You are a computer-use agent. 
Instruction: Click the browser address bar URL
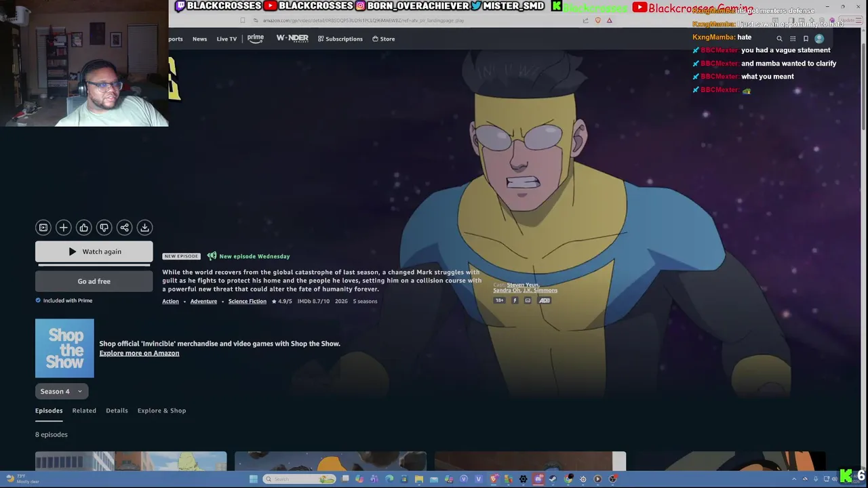coord(363,20)
